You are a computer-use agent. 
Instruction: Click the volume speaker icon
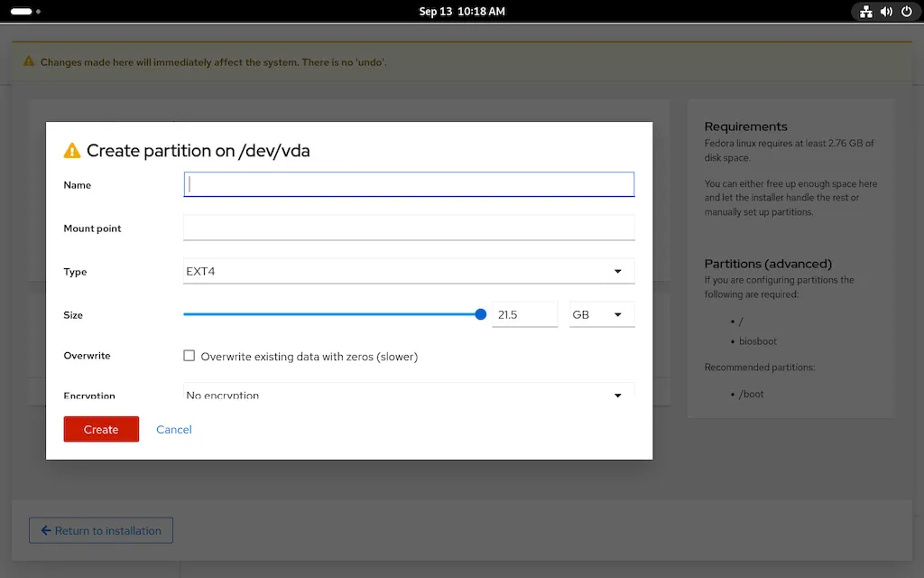(x=886, y=11)
